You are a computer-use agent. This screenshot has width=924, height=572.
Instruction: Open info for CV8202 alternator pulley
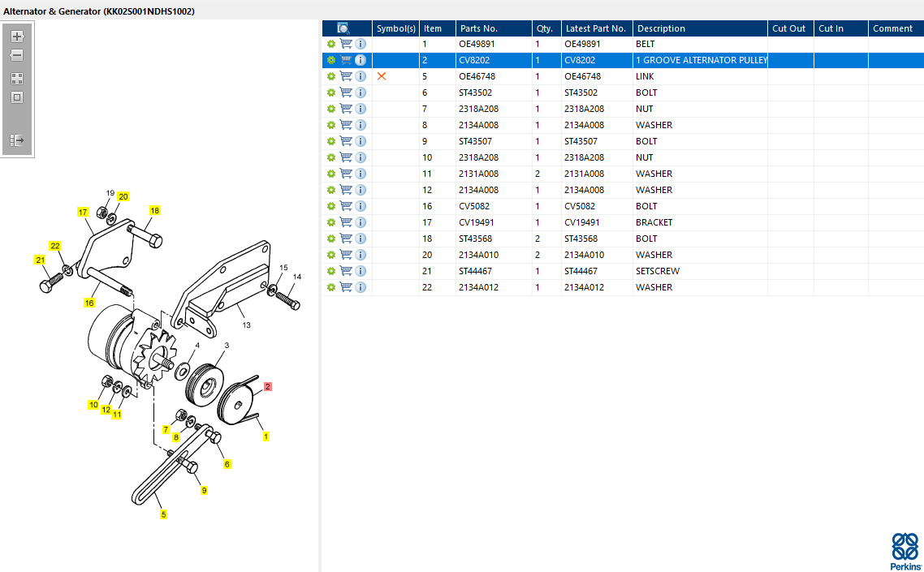pos(361,60)
